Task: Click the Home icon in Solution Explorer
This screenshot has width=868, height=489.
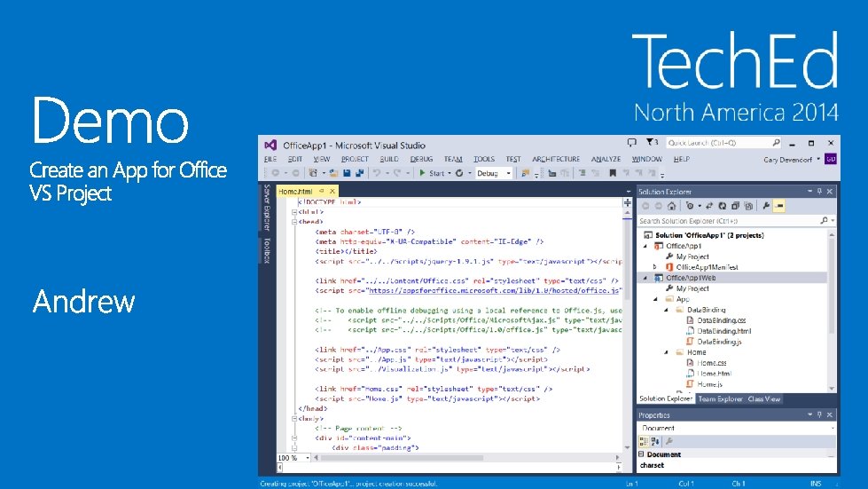Action: pyautogui.click(x=671, y=206)
